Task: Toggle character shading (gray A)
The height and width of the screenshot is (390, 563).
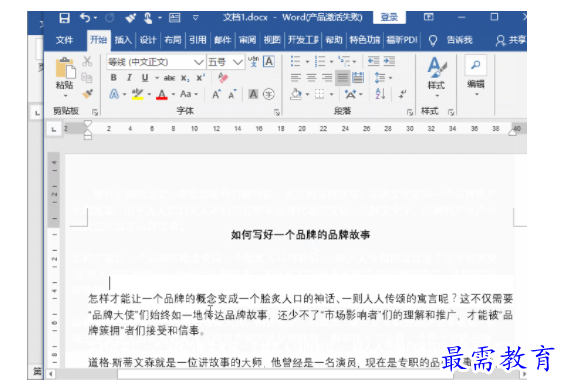Action: (x=253, y=94)
